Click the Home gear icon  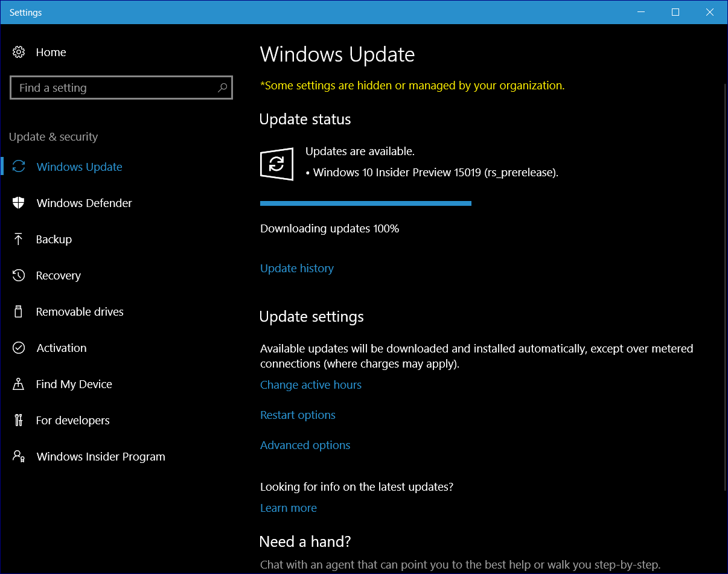(19, 53)
